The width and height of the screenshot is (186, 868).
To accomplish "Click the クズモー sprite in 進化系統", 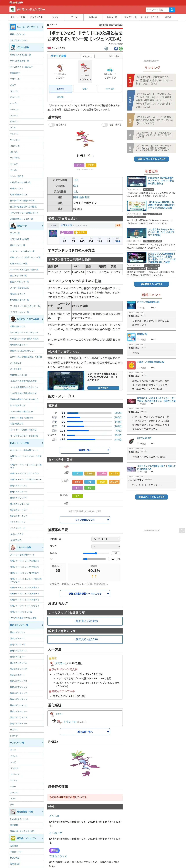I will pyautogui.click(x=52, y=714).
